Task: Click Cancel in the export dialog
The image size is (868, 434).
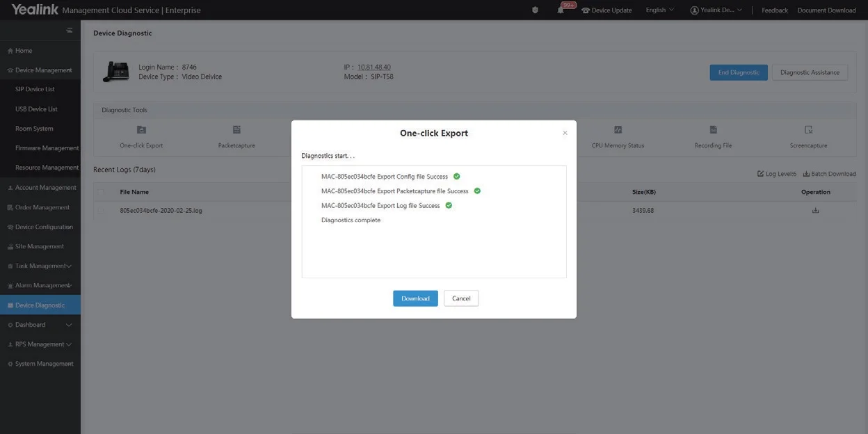Action: tap(461, 298)
